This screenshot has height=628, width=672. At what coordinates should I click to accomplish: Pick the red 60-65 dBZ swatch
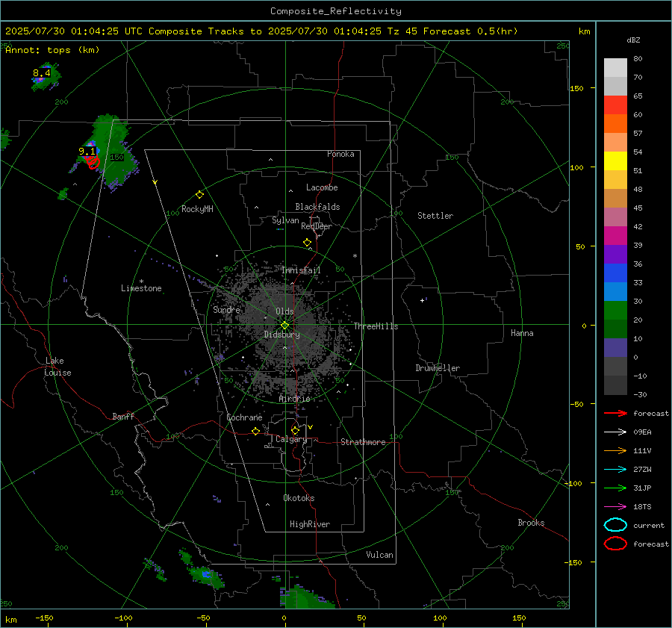[x=615, y=105]
